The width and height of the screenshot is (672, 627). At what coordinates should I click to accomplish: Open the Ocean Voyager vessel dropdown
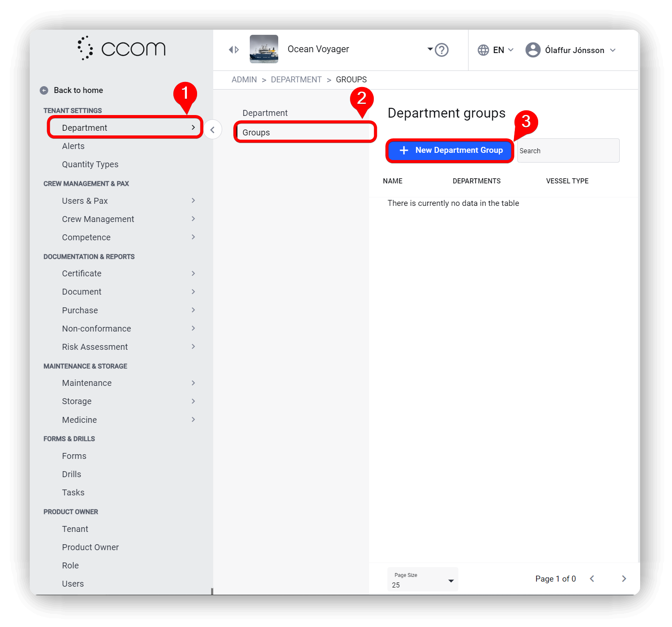[x=430, y=49]
